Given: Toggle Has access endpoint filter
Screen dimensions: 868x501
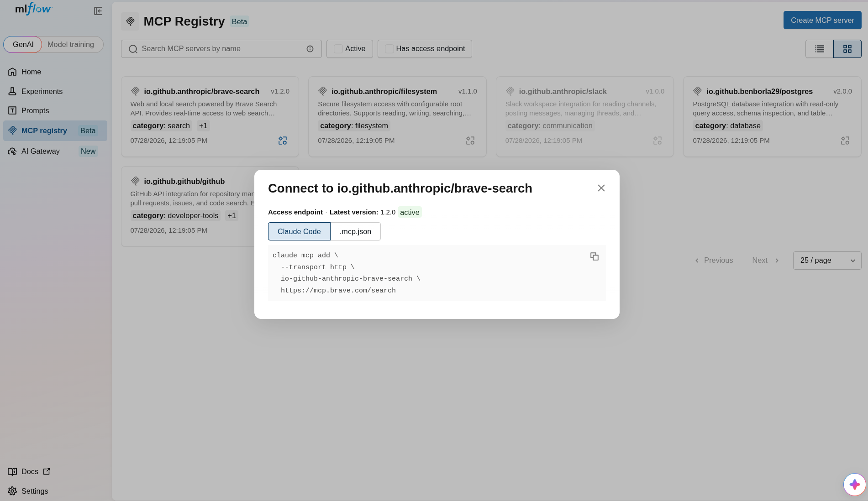Looking at the screenshot, I should coord(389,49).
